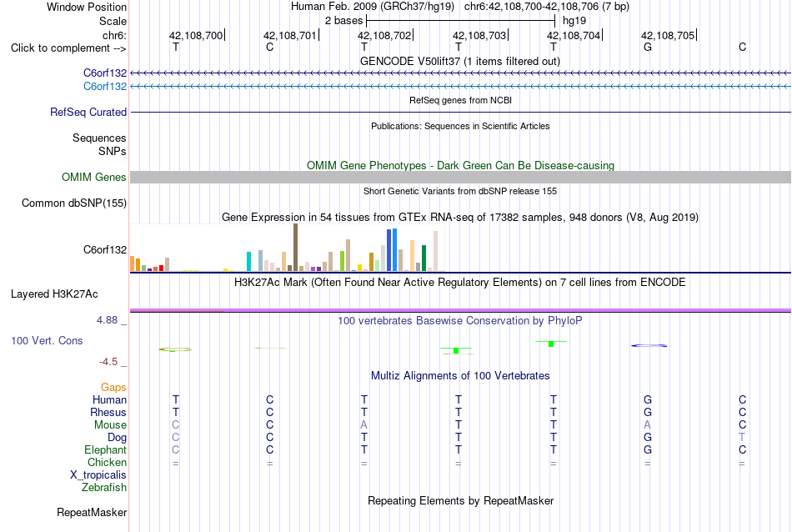
Task: Click the hg19 label beside the scale bar
Action: tap(574, 21)
